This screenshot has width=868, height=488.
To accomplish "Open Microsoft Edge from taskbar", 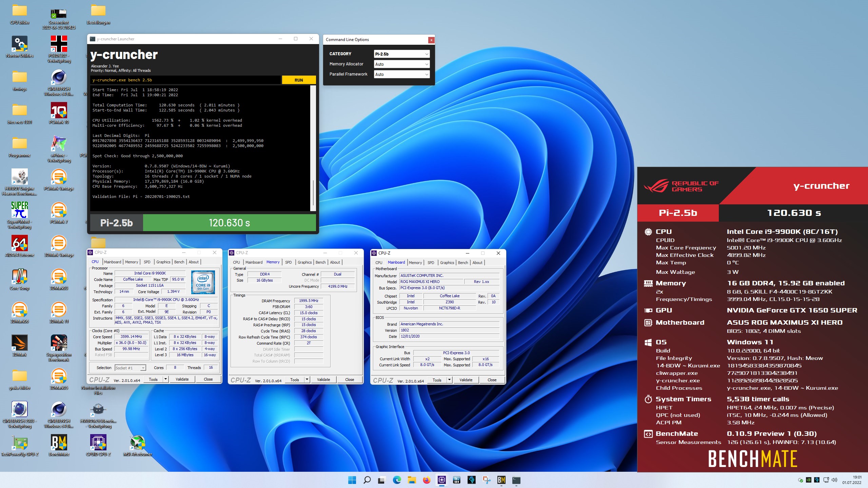I will (x=397, y=480).
